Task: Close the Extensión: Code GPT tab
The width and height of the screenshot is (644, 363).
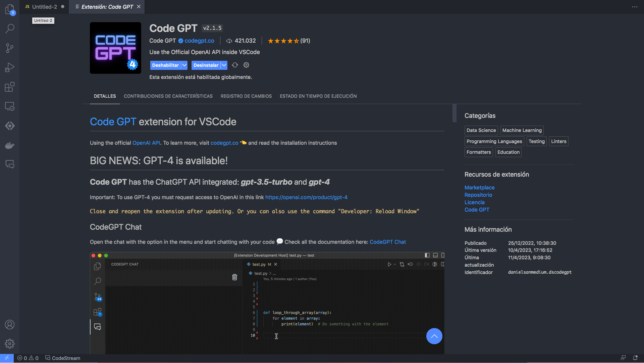Action: (x=139, y=7)
